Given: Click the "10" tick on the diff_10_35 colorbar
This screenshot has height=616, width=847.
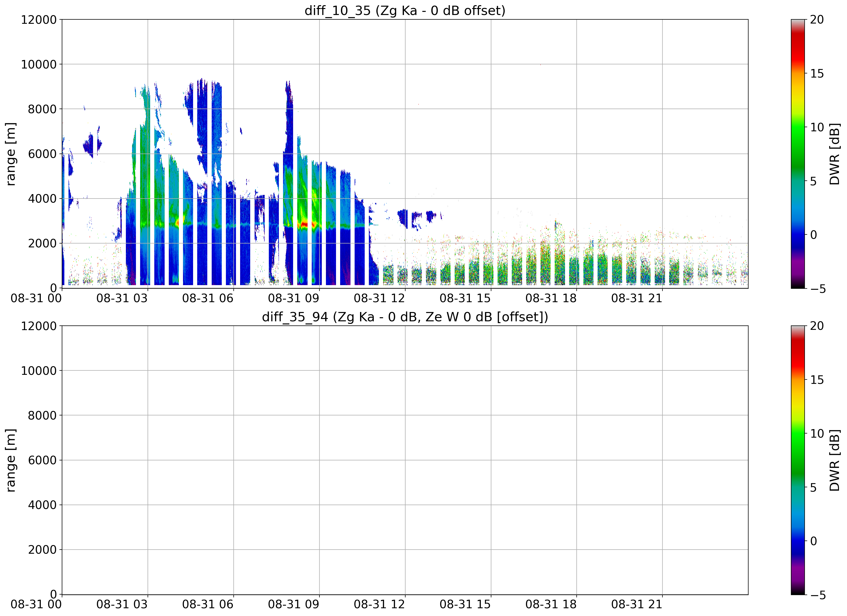Looking at the screenshot, I should pyautogui.click(x=817, y=127).
